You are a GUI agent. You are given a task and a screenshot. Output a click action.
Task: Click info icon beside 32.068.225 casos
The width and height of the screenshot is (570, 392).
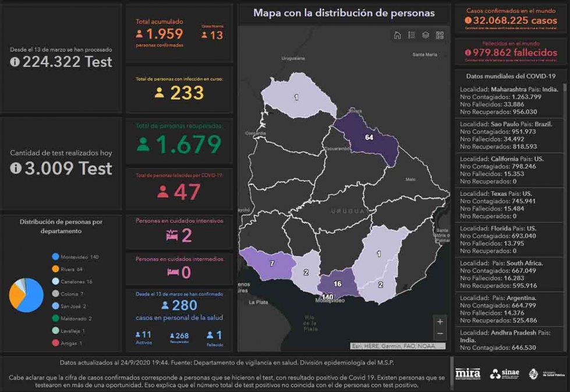(x=468, y=20)
